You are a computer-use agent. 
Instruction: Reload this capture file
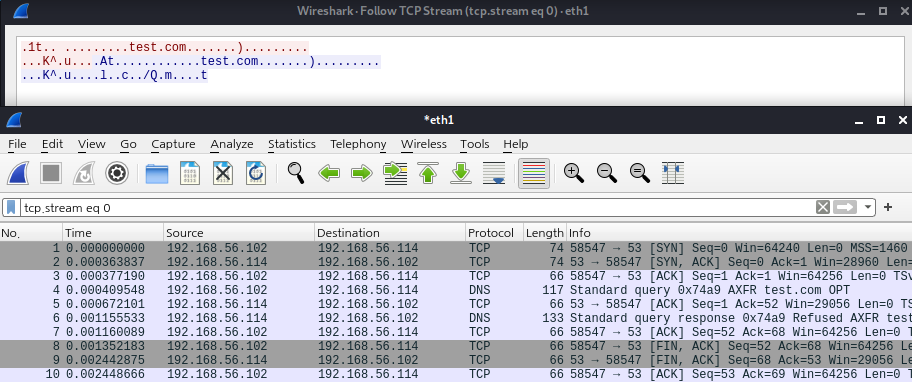tap(256, 173)
